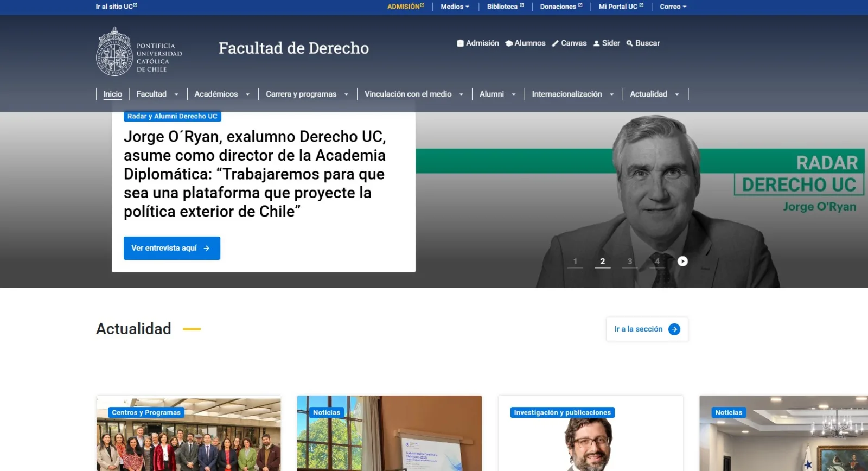Click the Actualidad section heading

[133, 329]
